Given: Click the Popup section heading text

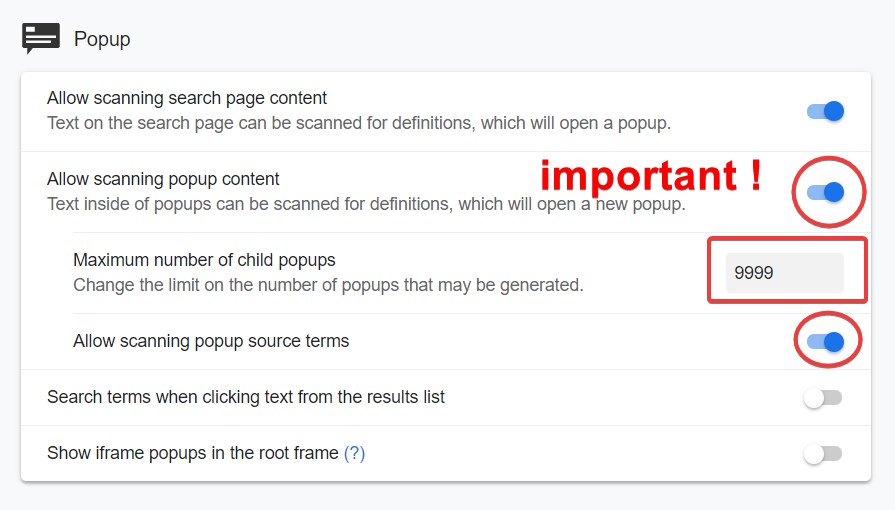Looking at the screenshot, I should coord(102,39).
